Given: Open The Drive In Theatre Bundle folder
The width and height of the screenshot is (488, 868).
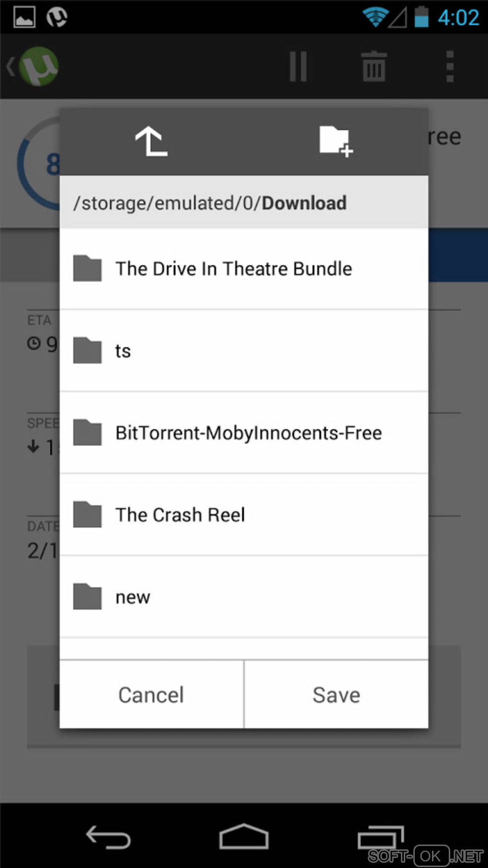Looking at the screenshot, I should [233, 269].
